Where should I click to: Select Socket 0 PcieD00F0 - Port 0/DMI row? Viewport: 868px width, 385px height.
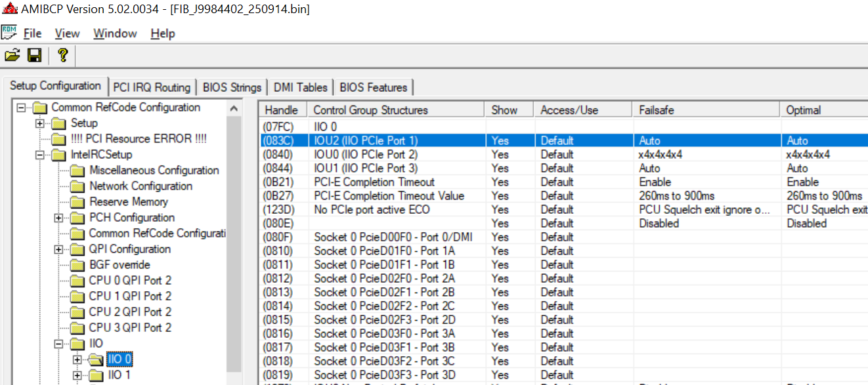click(564, 237)
